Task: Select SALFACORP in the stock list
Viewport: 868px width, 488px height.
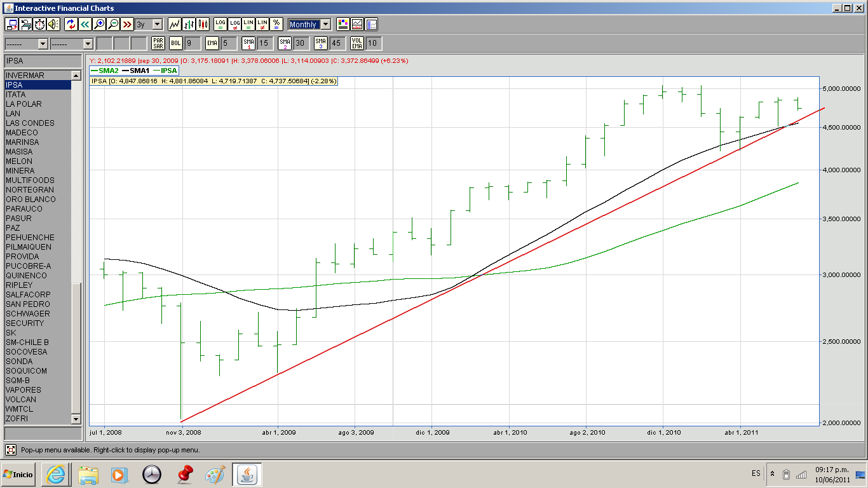Action: (28, 295)
